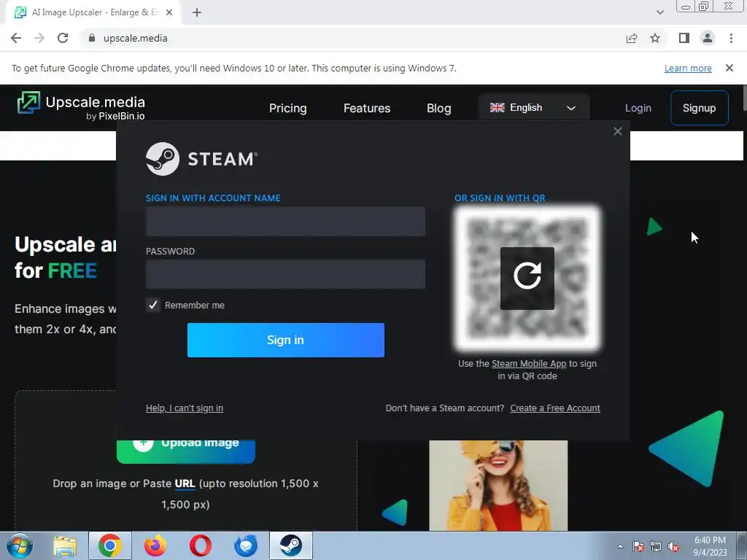Image resolution: width=747 pixels, height=560 pixels.
Task: Click the upscale.media address bar
Action: [x=352, y=38]
